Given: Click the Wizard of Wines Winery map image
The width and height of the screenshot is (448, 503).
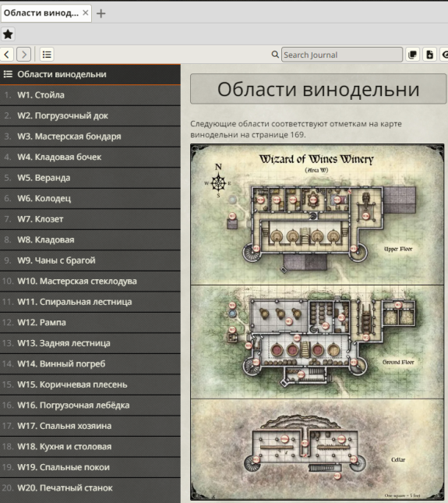Looking at the screenshot, I should (317, 322).
